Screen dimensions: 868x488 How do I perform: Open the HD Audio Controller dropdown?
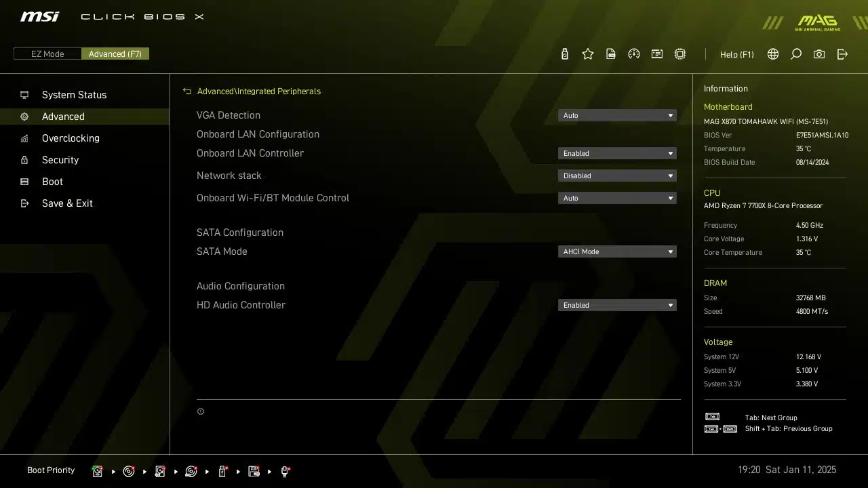click(617, 305)
